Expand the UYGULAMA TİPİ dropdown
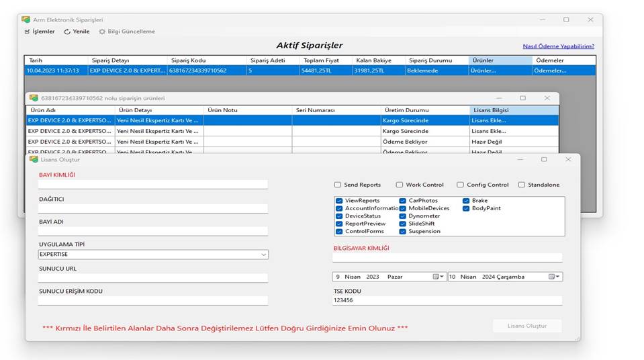Viewport: 644px width, 360px height. [x=263, y=255]
